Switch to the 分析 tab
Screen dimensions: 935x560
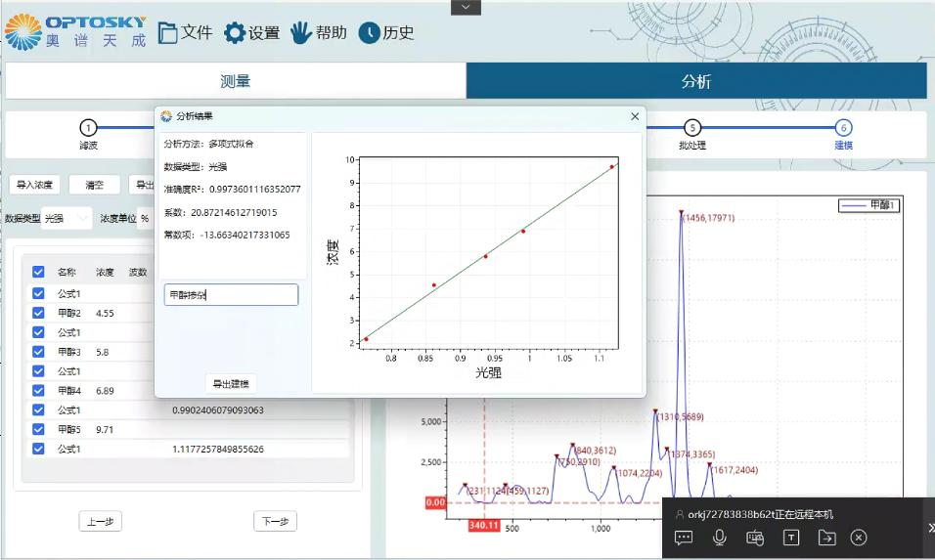coord(696,81)
